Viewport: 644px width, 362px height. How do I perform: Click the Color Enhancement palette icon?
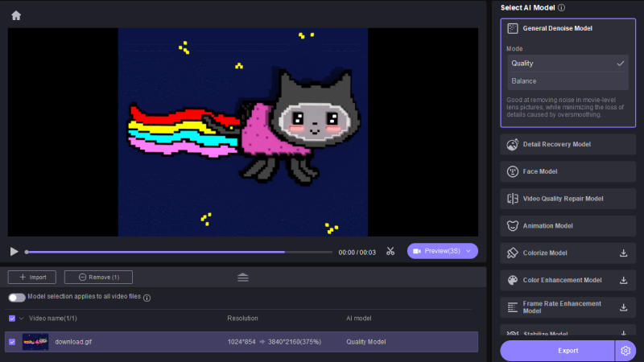(x=513, y=280)
